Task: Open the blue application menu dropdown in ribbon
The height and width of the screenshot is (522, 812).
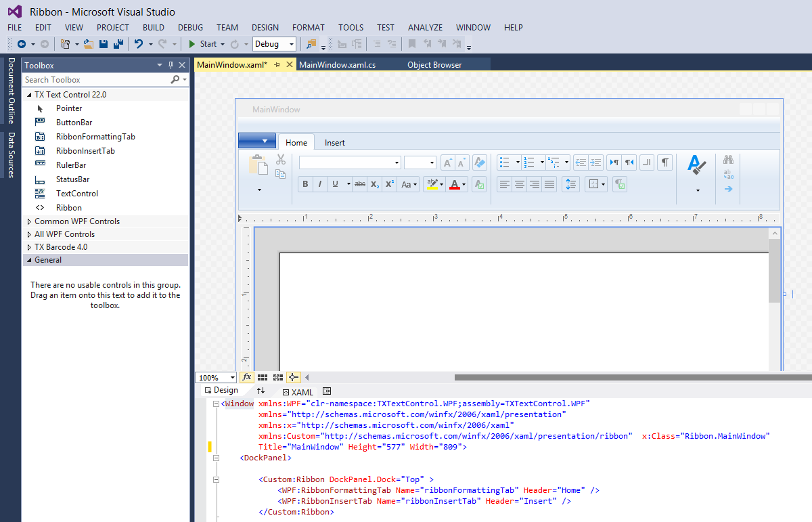Action: point(257,141)
